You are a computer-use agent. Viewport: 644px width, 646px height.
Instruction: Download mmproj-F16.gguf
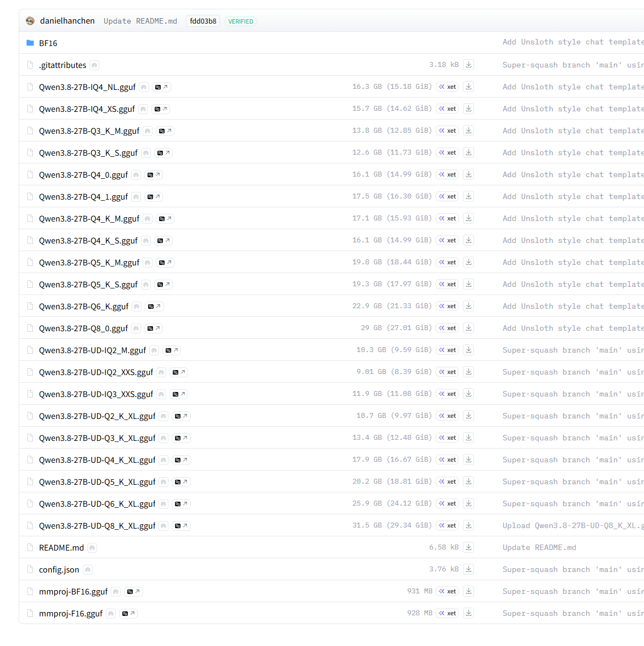tap(468, 613)
